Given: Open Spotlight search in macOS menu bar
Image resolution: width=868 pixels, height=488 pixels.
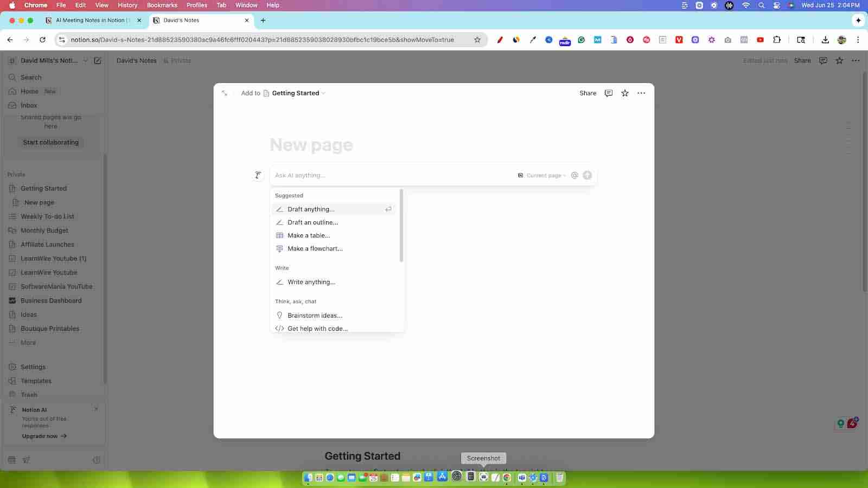Looking at the screenshot, I should [761, 5].
